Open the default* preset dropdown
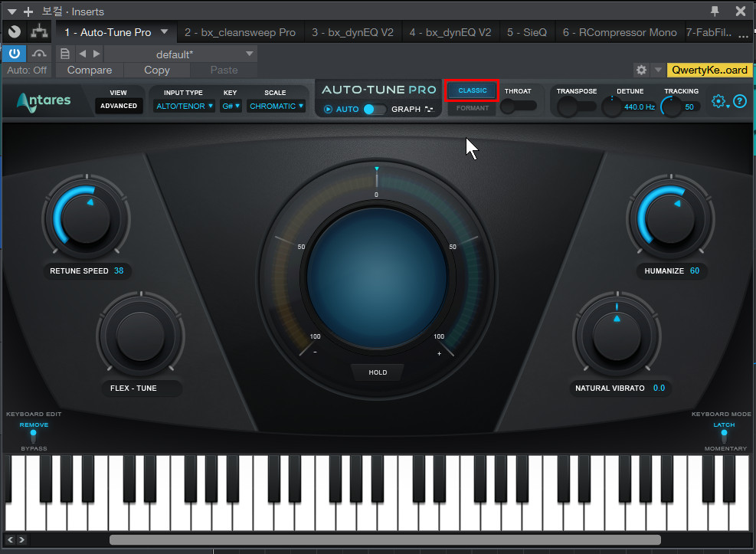The width and height of the screenshot is (756, 554). click(181, 54)
